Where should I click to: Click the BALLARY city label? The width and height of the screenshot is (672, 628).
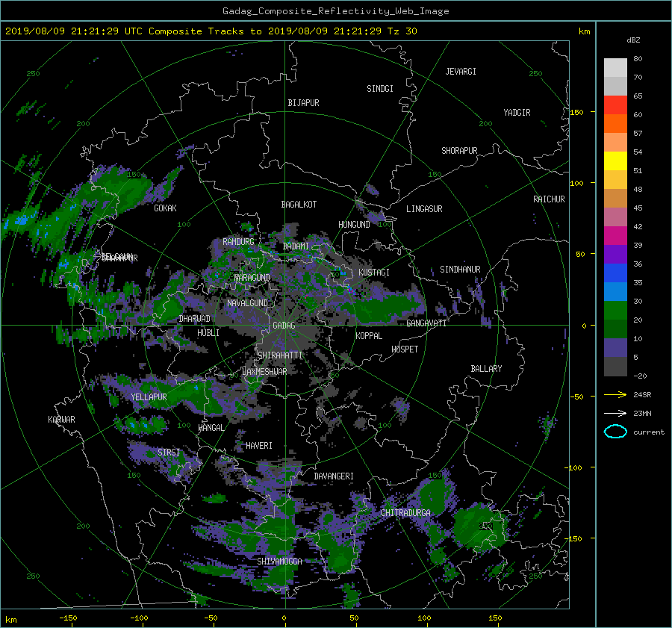(x=486, y=369)
